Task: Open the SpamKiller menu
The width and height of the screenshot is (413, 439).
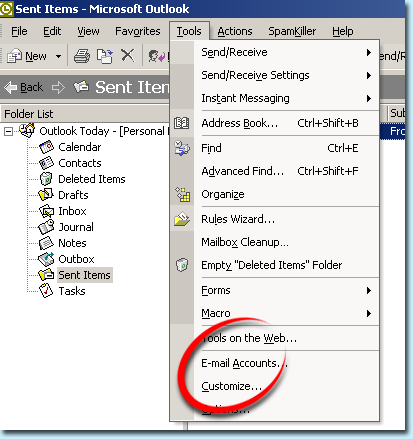Action: coord(292,31)
